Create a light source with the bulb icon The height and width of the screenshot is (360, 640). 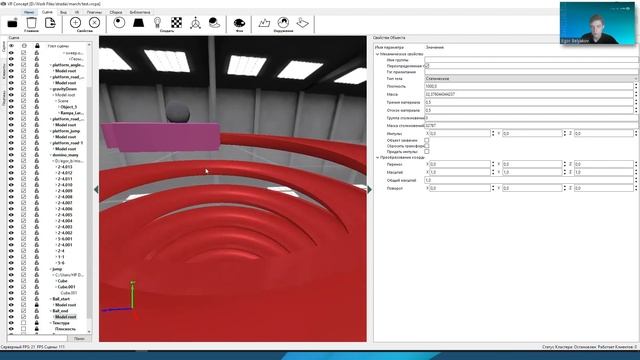pyautogui.click(x=158, y=22)
